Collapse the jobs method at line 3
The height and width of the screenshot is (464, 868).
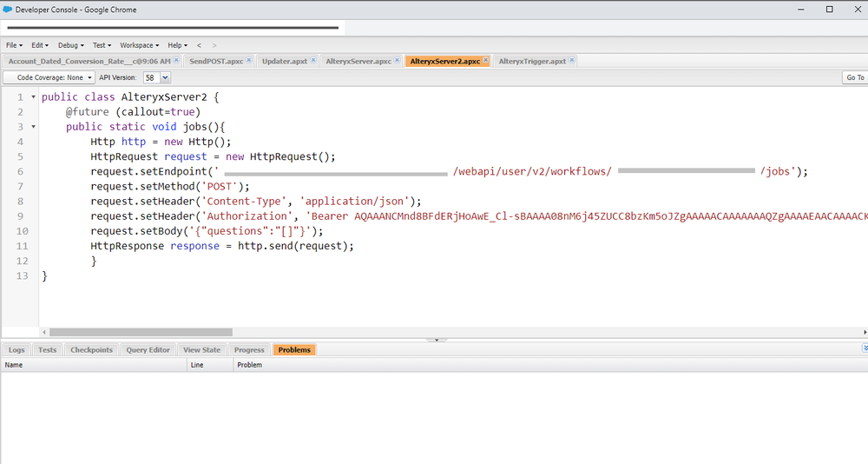pos(33,127)
